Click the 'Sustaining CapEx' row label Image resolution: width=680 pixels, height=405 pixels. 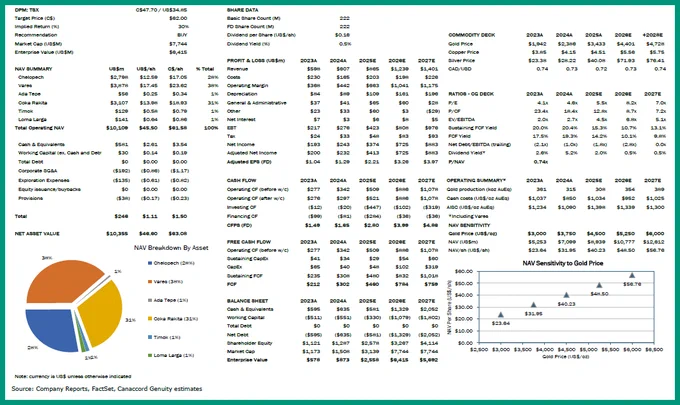coord(248,259)
